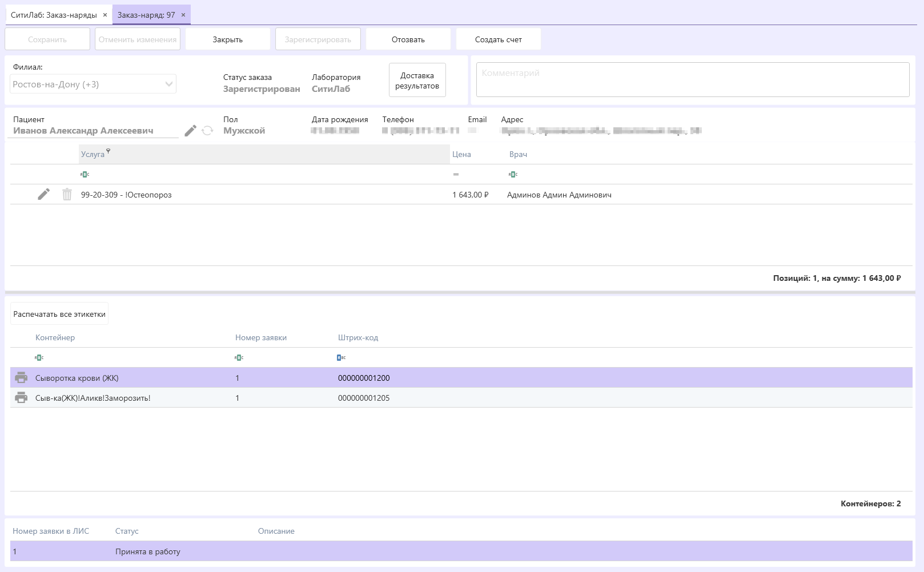Close the СитиЛаб: Заказ-наряды tab

[x=105, y=15]
